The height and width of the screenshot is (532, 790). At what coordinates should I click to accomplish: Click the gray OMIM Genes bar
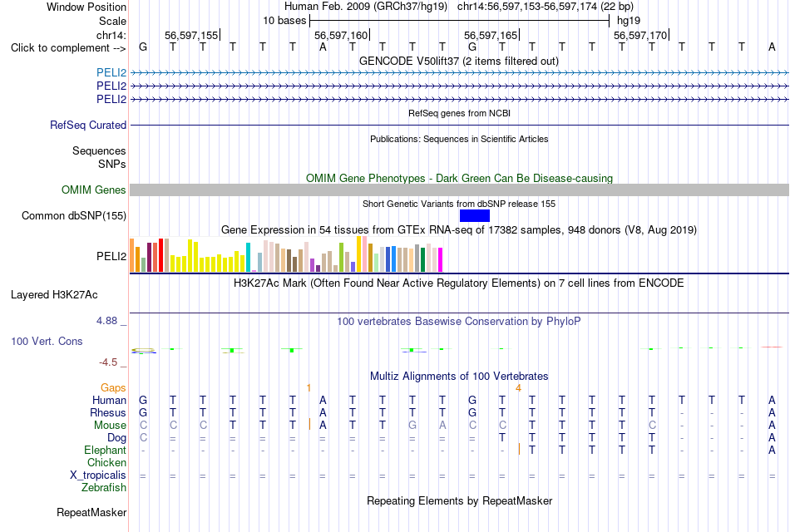tap(459, 190)
